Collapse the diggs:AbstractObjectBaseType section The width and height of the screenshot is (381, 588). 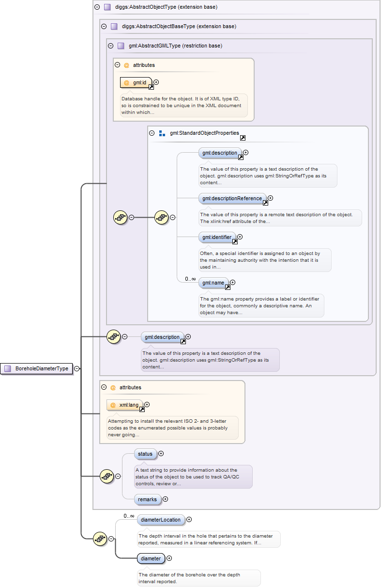point(104,26)
